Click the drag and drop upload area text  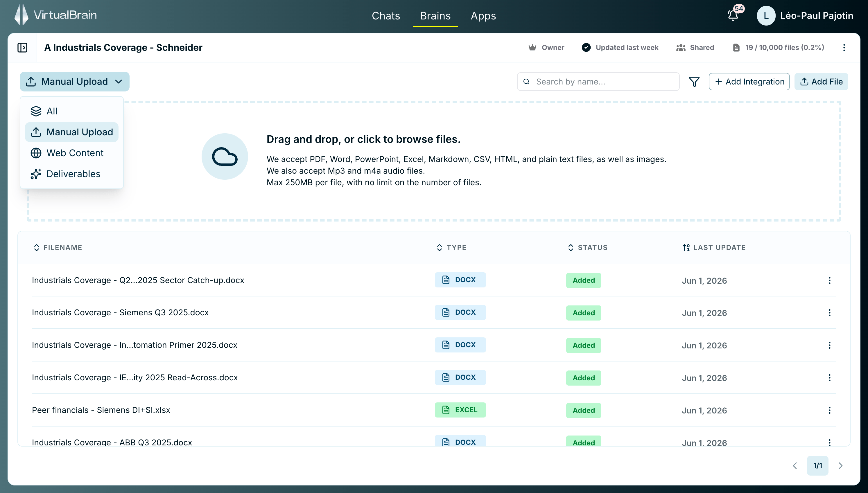pyautogui.click(x=363, y=139)
